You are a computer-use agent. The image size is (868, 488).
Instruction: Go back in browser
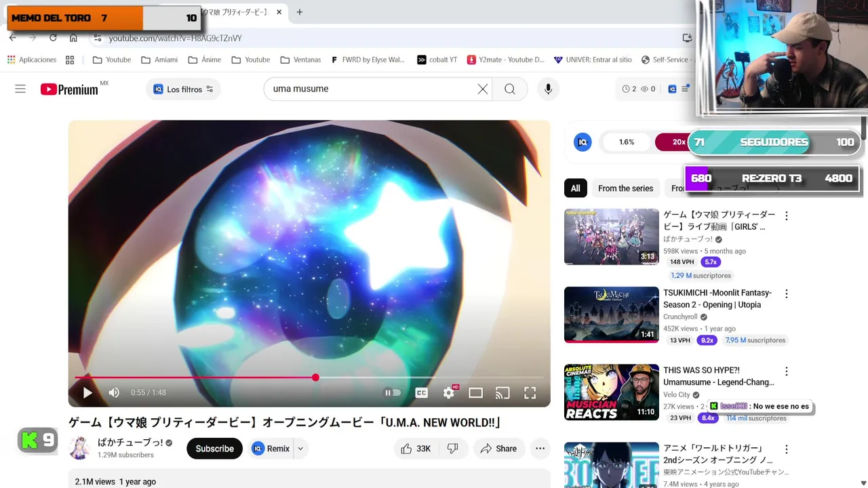click(x=13, y=38)
